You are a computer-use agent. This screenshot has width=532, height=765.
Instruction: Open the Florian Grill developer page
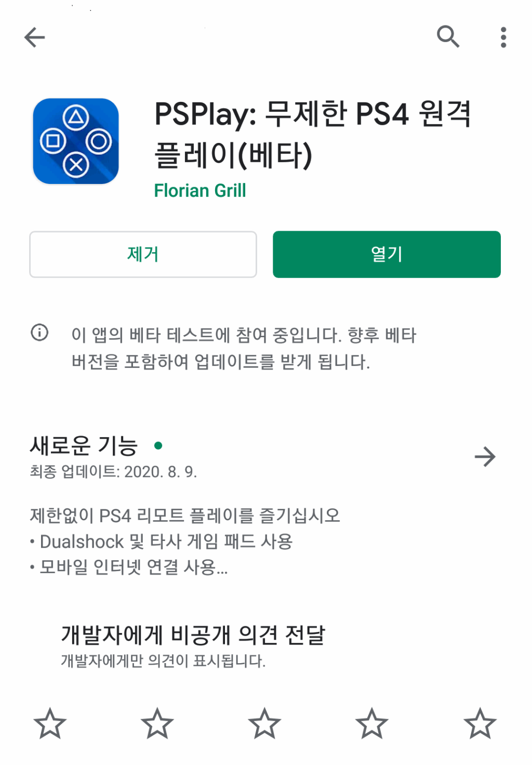[x=200, y=191]
